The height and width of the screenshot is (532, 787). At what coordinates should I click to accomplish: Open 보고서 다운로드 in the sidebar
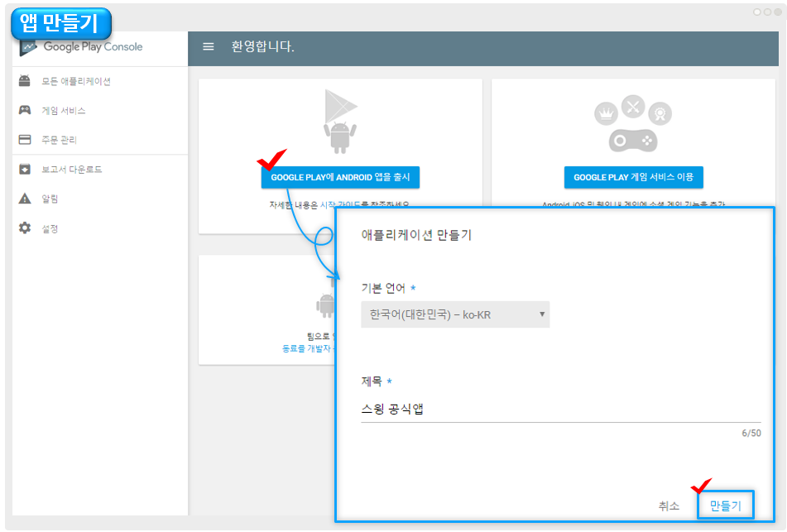(x=71, y=170)
